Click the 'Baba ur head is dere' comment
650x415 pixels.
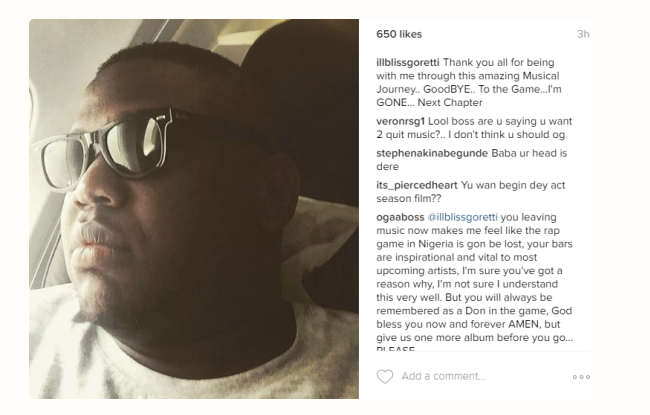(471, 160)
